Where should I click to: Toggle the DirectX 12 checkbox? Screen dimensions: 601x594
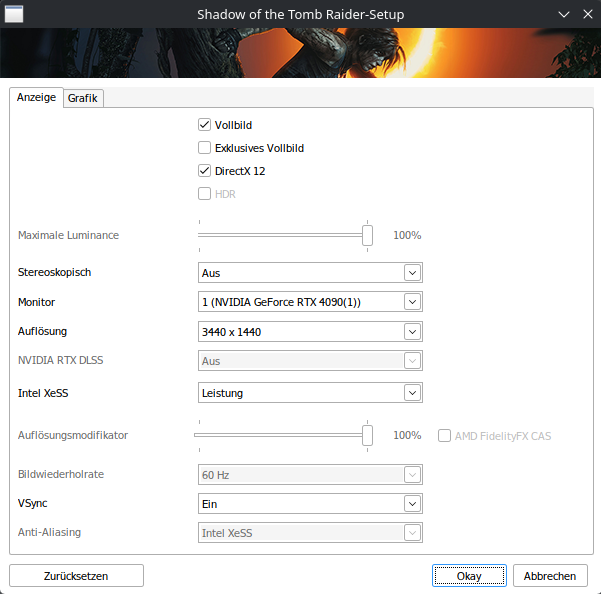pos(204,171)
